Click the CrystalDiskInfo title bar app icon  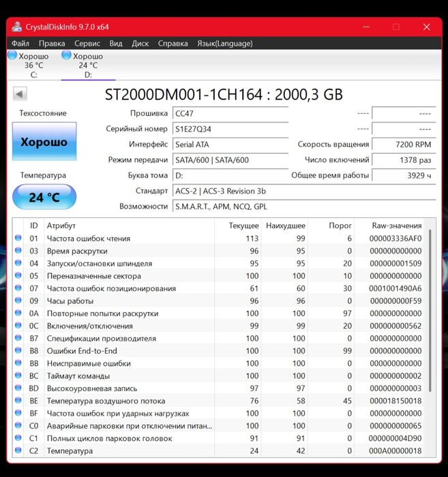(x=17, y=27)
